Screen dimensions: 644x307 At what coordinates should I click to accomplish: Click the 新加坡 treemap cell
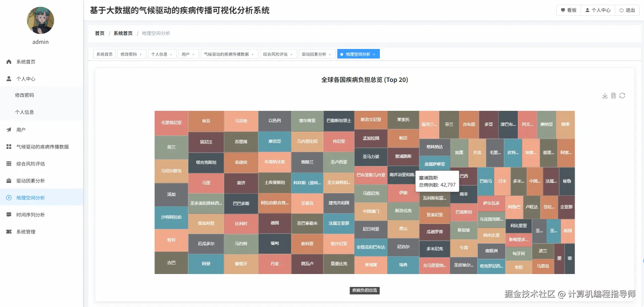point(464,231)
